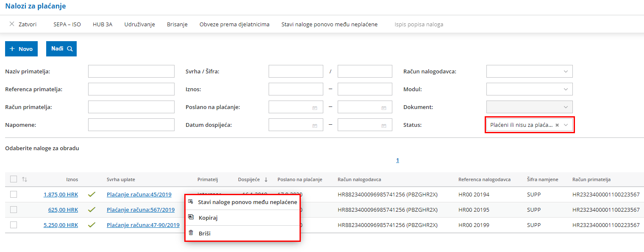Click inside the Naziv primatelja input field

pyautogui.click(x=131, y=71)
